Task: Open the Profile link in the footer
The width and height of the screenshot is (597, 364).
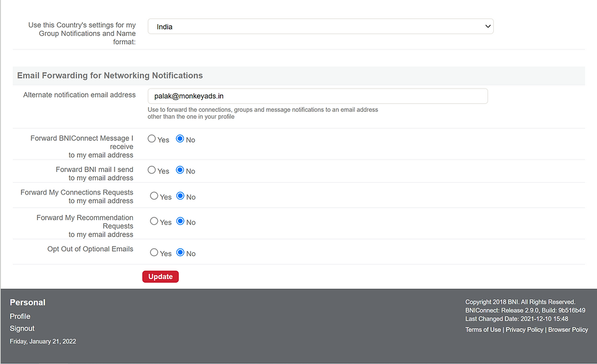Action: click(x=20, y=316)
